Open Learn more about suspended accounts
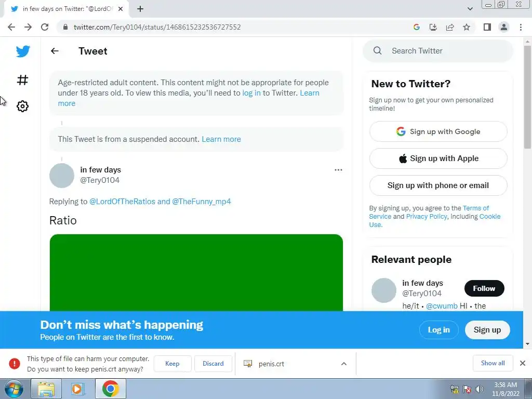Screen dimensions: 532x399 [221, 139]
